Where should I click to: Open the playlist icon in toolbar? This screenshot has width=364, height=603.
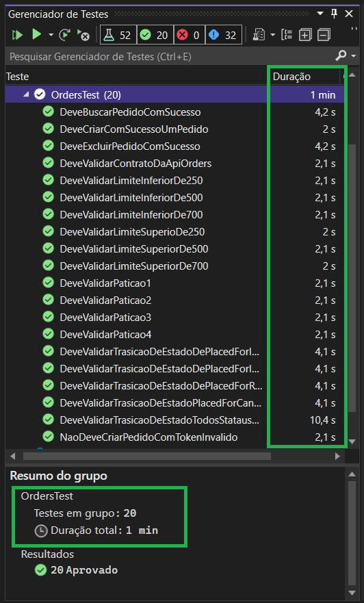point(259,35)
